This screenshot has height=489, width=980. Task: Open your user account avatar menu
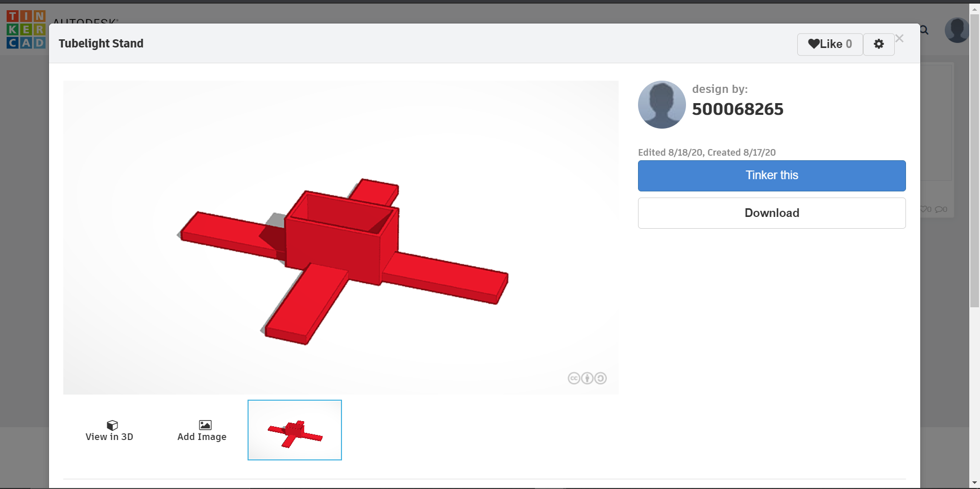pyautogui.click(x=957, y=30)
